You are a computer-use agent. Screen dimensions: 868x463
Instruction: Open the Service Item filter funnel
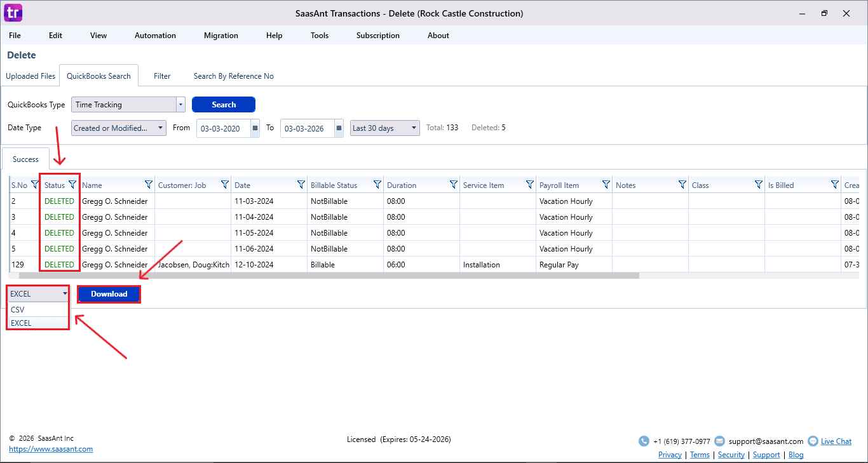click(x=530, y=185)
